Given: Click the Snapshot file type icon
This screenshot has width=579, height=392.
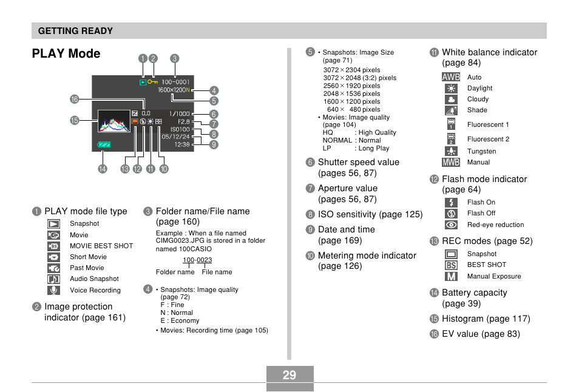Looking at the screenshot, I should coord(53,224).
